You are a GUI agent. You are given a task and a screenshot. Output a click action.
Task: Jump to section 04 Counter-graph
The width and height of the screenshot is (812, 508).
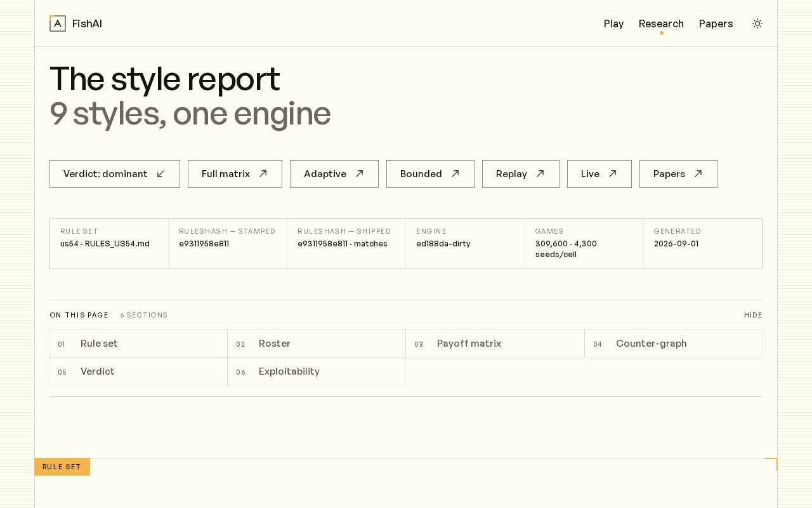click(x=674, y=344)
